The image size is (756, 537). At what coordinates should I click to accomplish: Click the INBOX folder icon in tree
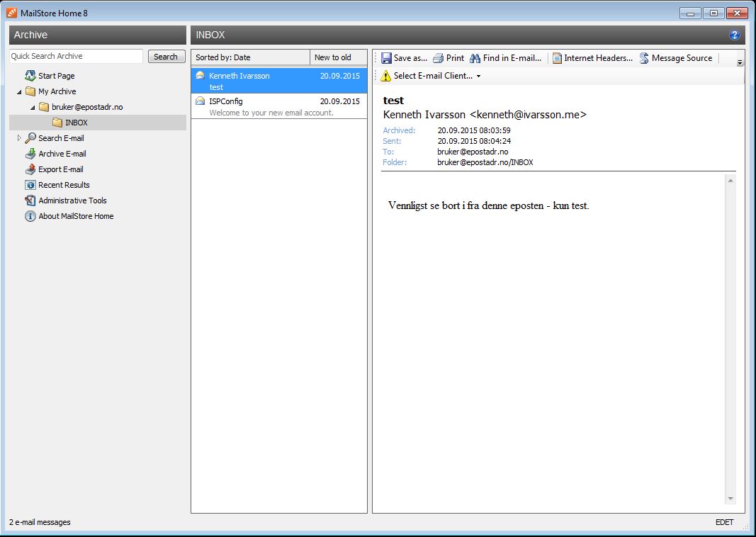point(57,123)
